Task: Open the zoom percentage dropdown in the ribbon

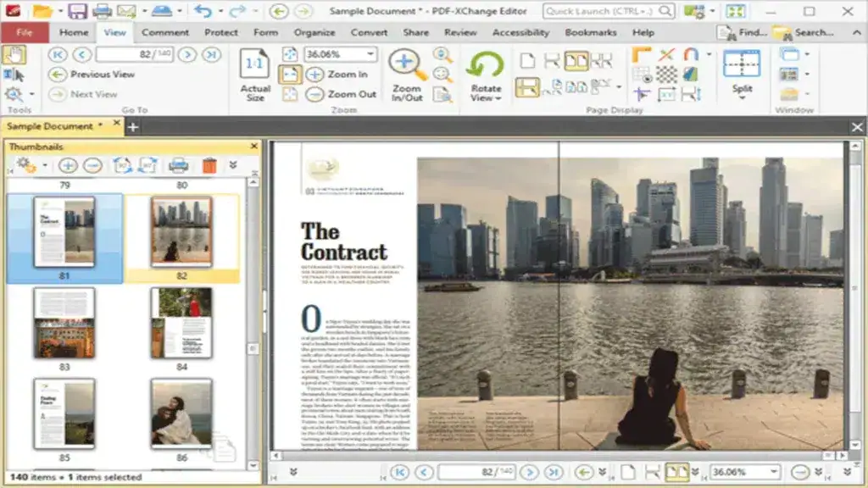Action: click(x=372, y=53)
